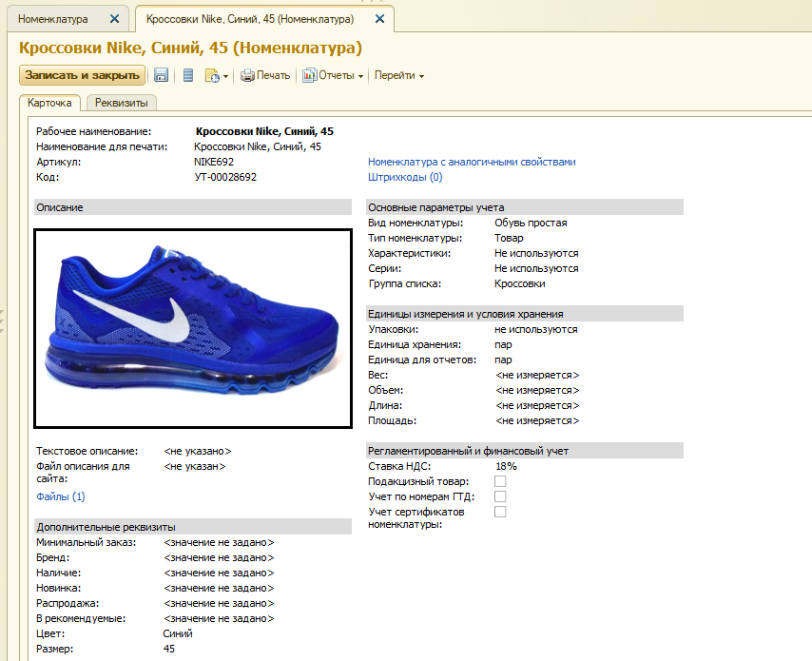Expand the Отчеты dropdown arrow
Screen dimensions: 812x661
coord(361,76)
